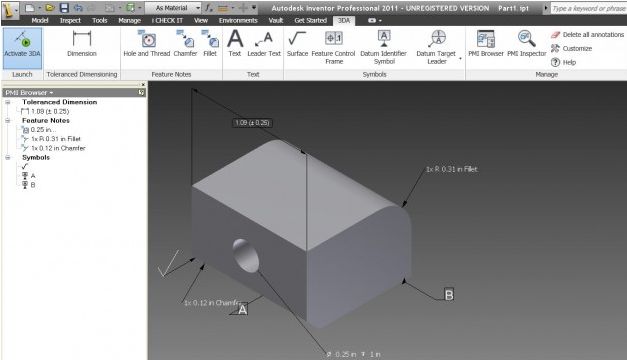Select the Chamfer feature note tool
627x360 pixels.
tap(185, 44)
